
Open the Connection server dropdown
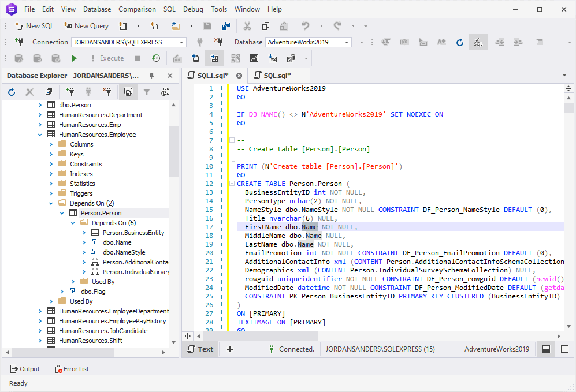[181, 42]
